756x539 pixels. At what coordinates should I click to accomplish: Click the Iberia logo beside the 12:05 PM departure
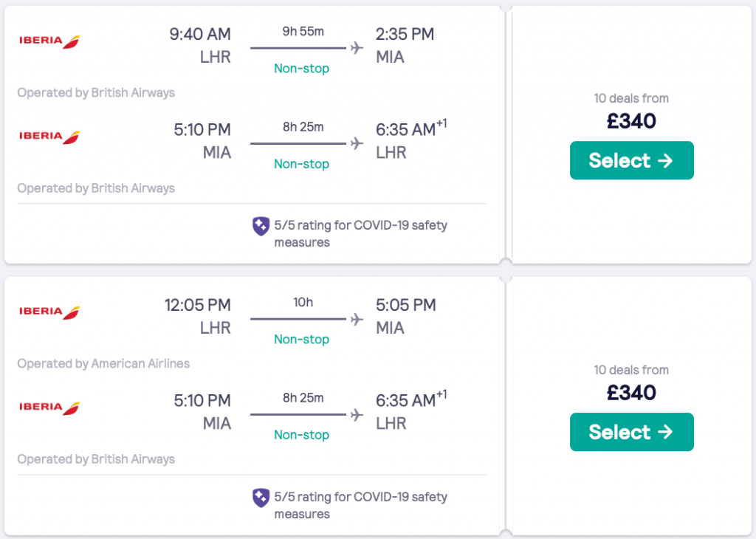pyautogui.click(x=49, y=312)
